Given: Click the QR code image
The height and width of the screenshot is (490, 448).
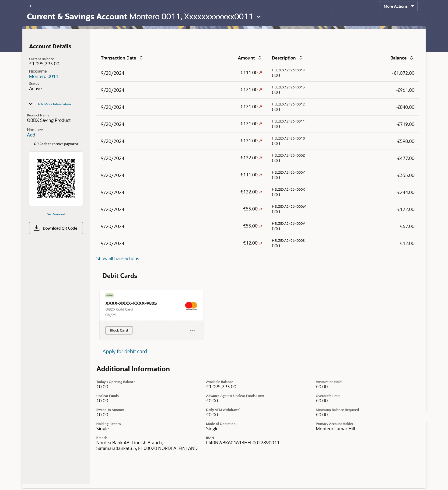Looking at the screenshot, I should 56,178.
